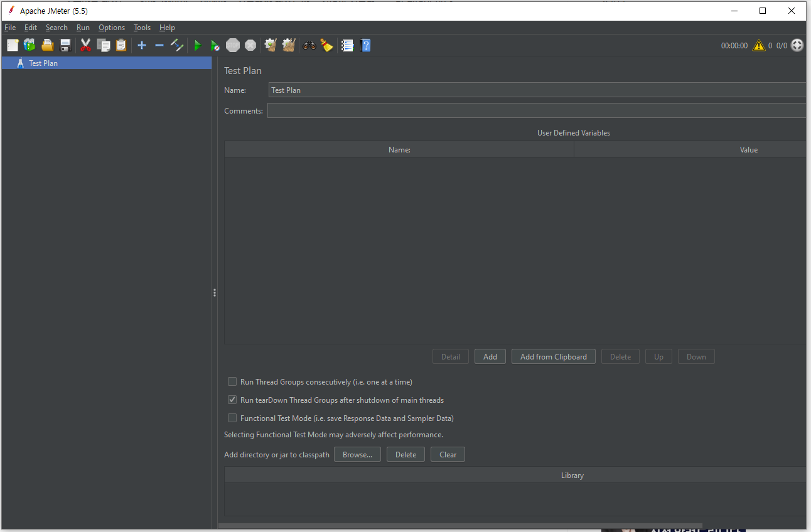
Task: Open log viewer via warning triangle
Action: (x=759, y=45)
